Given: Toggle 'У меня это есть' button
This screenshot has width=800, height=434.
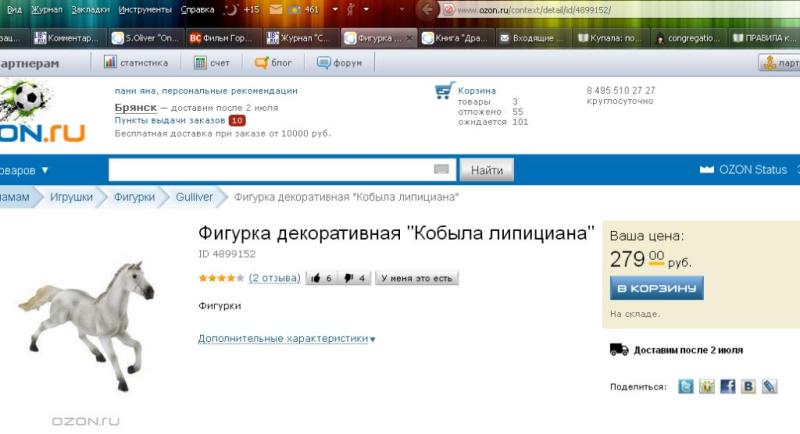Looking at the screenshot, I should click(x=417, y=278).
